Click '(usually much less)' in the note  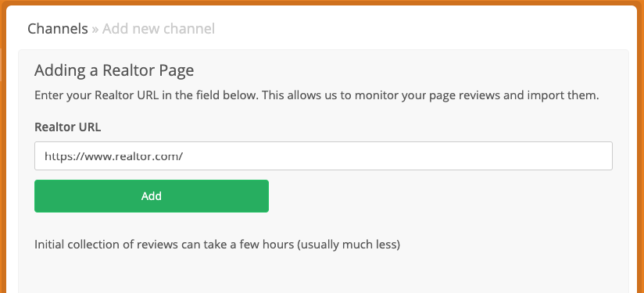[349, 245]
